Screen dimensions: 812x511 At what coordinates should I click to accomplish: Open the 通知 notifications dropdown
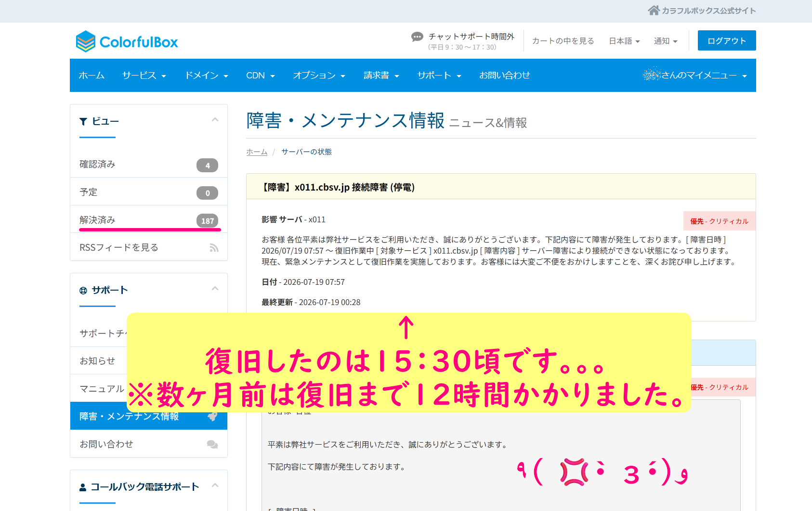click(x=666, y=41)
